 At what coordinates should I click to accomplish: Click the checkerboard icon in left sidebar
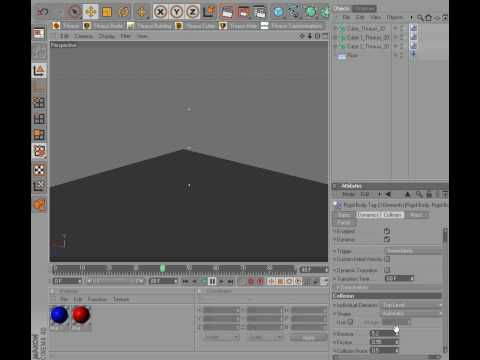(x=39, y=170)
